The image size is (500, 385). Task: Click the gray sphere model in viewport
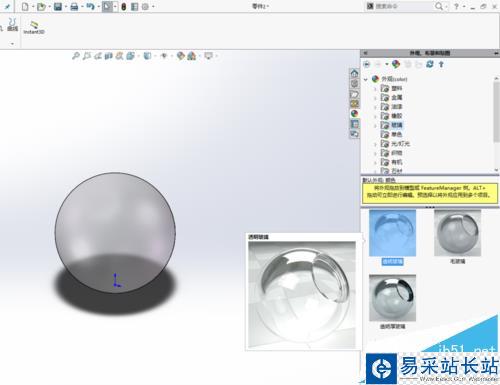click(115, 232)
